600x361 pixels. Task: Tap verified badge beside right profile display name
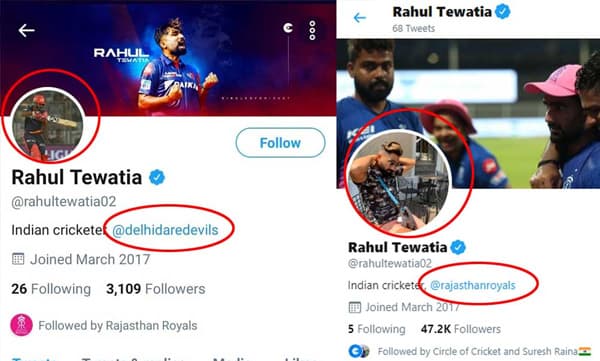click(458, 247)
